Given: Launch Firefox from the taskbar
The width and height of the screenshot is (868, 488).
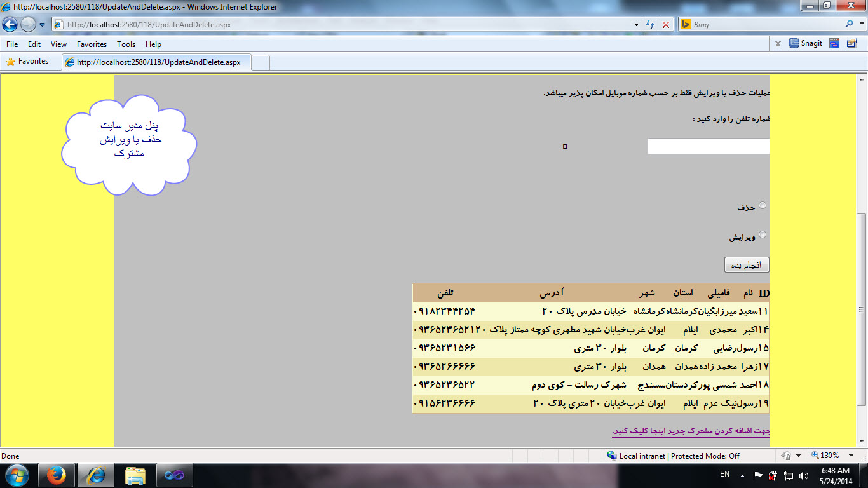Looking at the screenshot, I should 57,475.
